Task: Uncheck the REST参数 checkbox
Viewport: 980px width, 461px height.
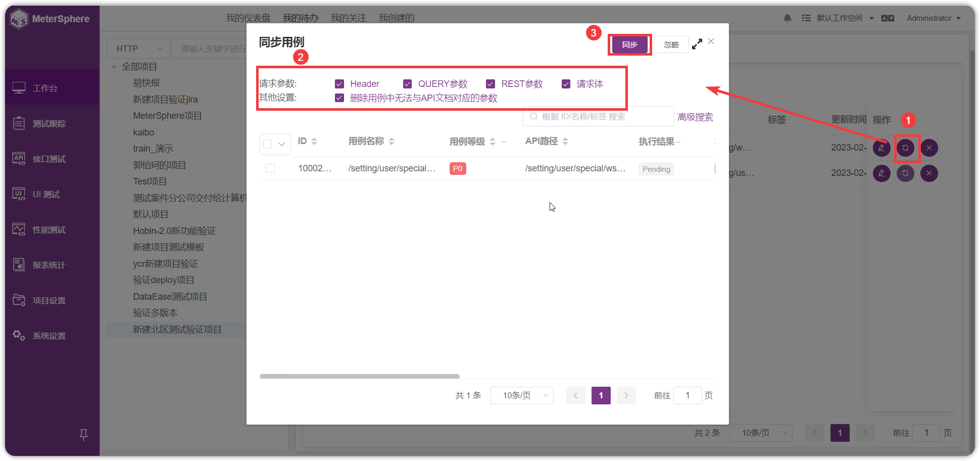Action: pos(491,84)
